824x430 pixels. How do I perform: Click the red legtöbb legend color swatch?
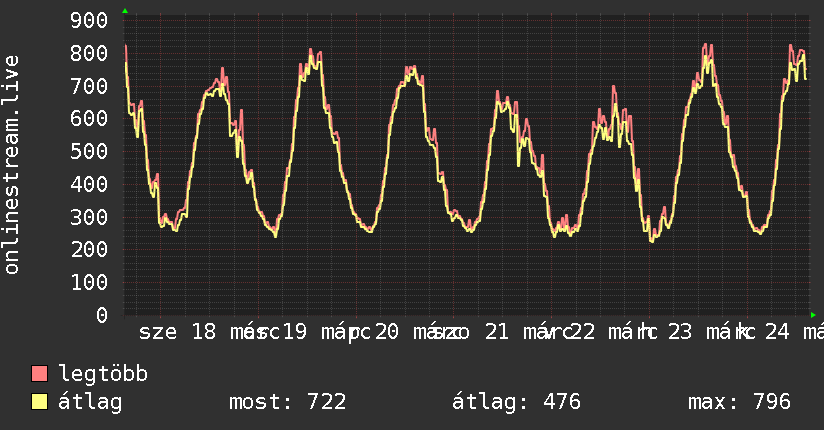pyautogui.click(x=40, y=374)
